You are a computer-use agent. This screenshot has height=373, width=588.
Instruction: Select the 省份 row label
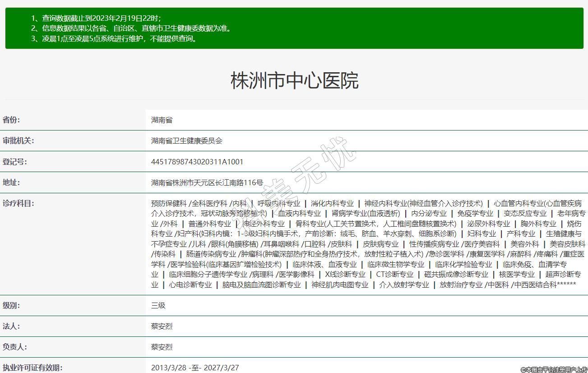(12, 120)
